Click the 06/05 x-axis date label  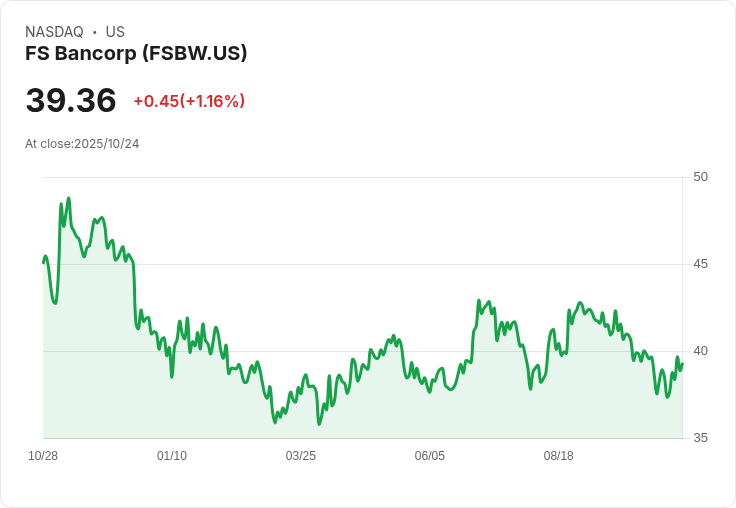click(x=430, y=456)
